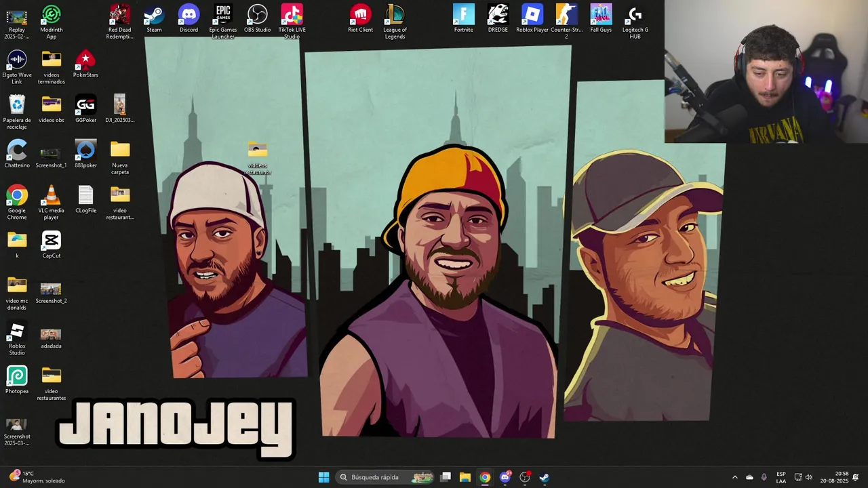Open Task View on the taskbar

point(446,477)
